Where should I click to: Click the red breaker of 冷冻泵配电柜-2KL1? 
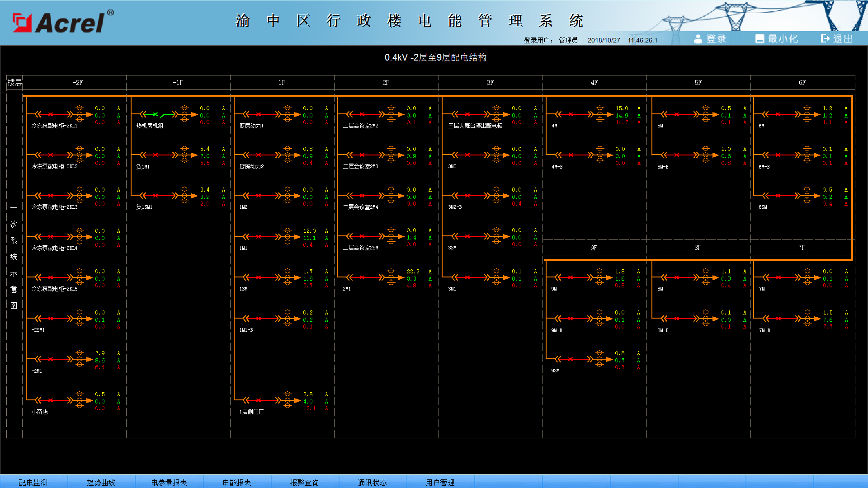(51, 114)
